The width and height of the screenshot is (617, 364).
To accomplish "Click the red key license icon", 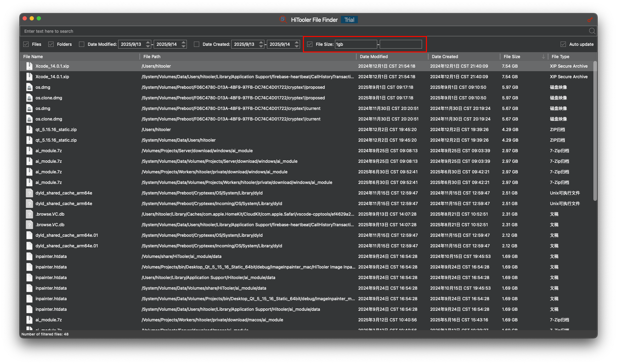I will pos(591,20).
